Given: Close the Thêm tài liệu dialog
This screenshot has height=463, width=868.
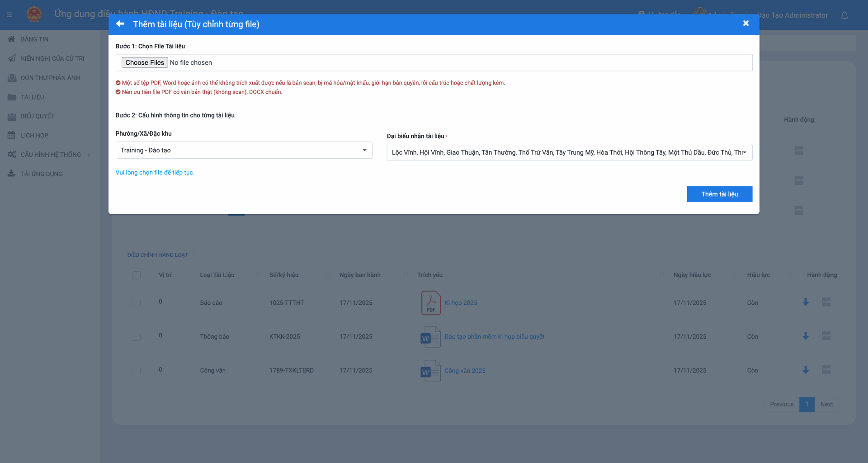Looking at the screenshot, I should click(x=745, y=24).
